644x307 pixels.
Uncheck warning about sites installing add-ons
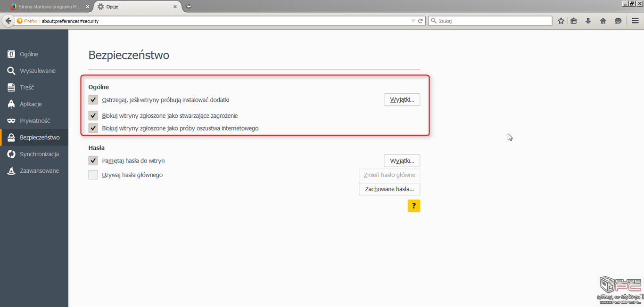pyautogui.click(x=93, y=100)
